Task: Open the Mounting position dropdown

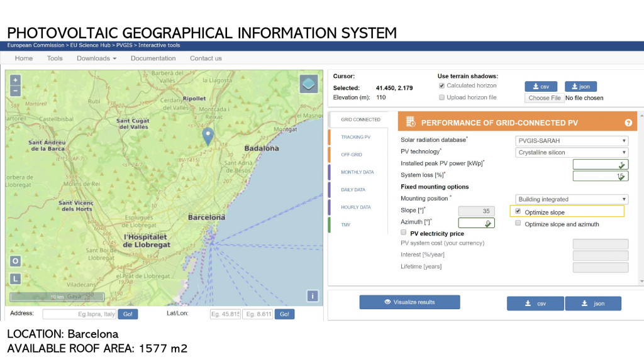Action: point(571,199)
